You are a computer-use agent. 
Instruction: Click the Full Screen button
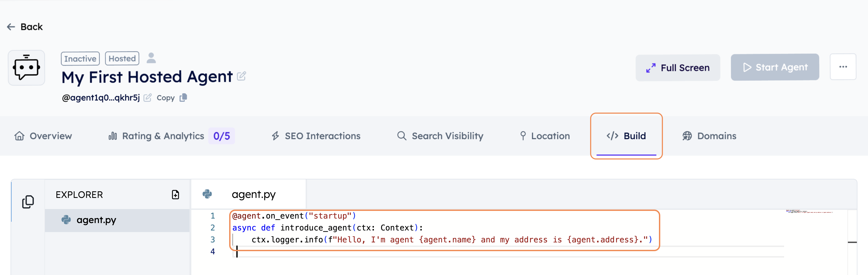[x=678, y=68]
